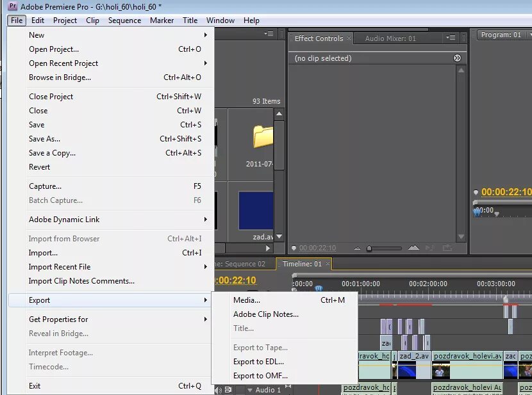This screenshot has width=532, height=395.
Task: Click the Program monitor viewing area bar
Action: [503, 202]
